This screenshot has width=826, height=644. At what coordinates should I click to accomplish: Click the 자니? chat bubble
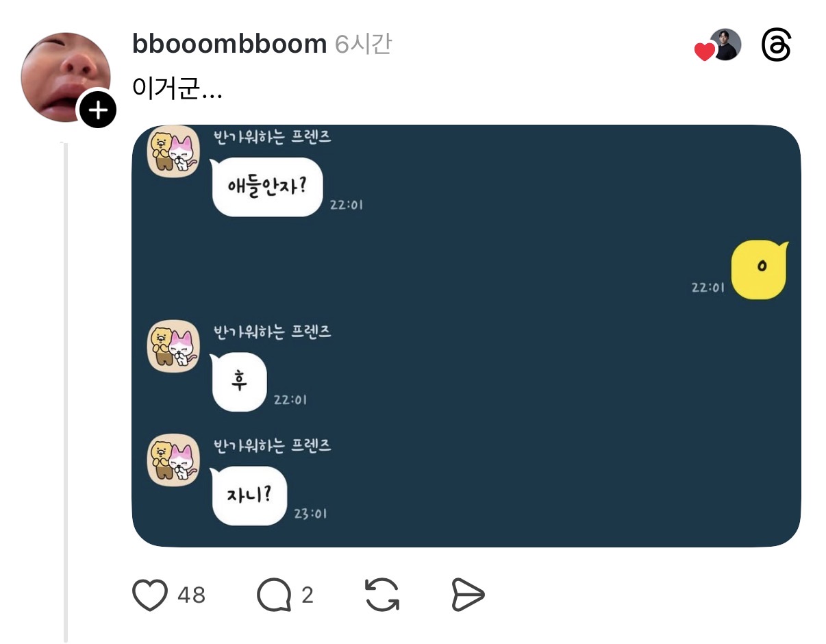click(249, 496)
